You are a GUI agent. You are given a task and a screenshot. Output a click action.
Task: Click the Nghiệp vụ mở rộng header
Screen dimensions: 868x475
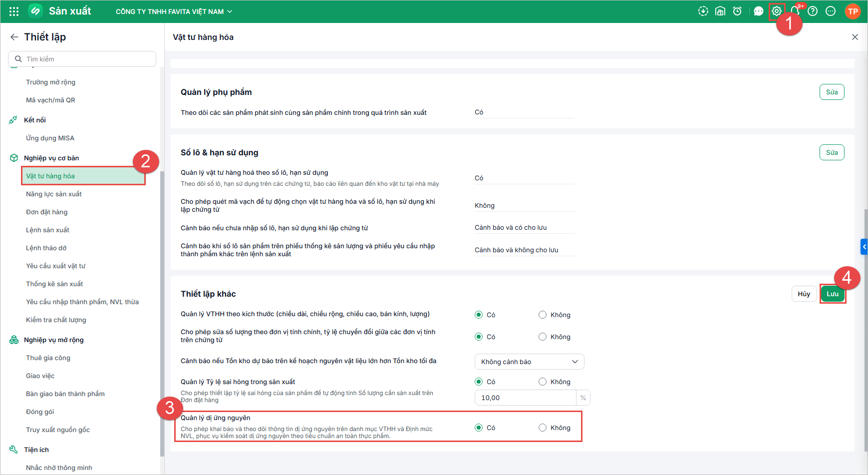point(54,340)
